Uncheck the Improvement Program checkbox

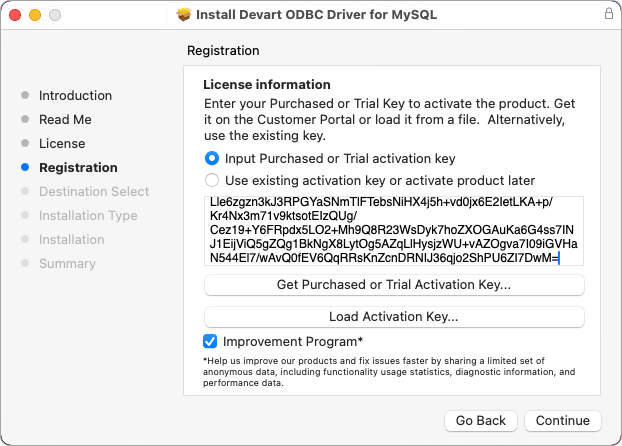210,341
